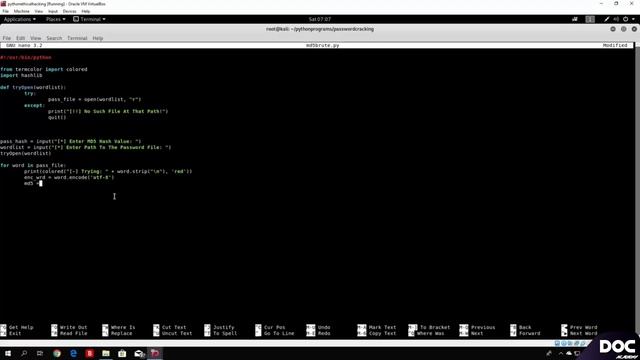Image resolution: width=640 pixels, height=360 pixels.
Task: Click the Windows taskbar search icon
Action: click(x=24, y=353)
